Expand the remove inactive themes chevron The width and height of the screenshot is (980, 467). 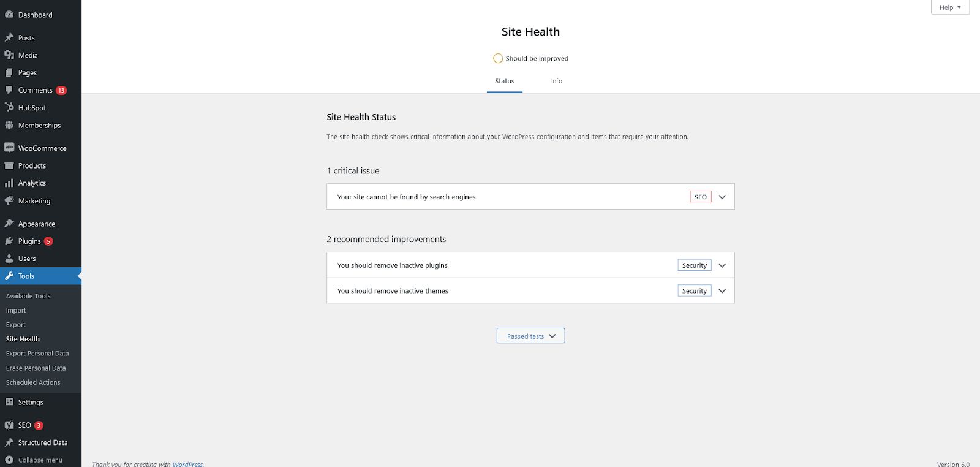722,291
